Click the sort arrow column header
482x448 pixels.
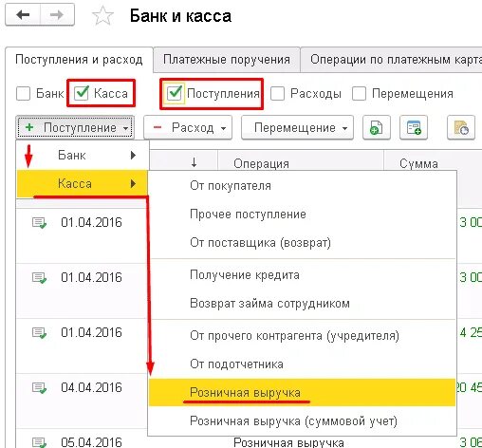coord(194,163)
